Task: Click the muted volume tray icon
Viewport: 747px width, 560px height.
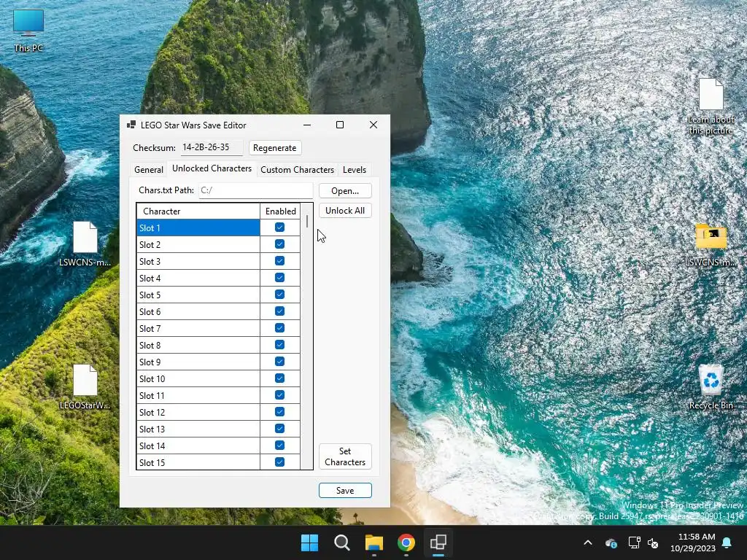Action: point(653,542)
